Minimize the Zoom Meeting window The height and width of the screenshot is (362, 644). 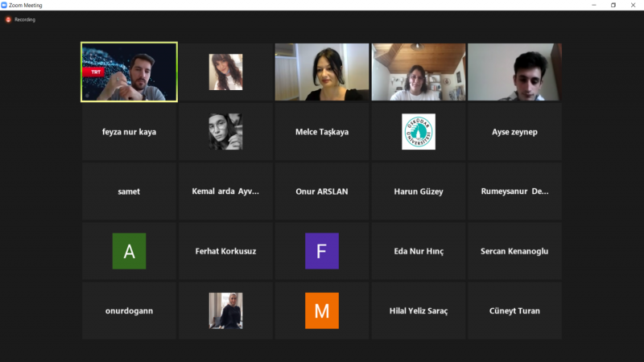pos(592,5)
